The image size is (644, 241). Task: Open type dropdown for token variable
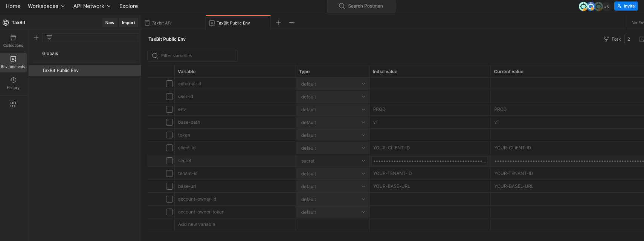tap(333, 135)
